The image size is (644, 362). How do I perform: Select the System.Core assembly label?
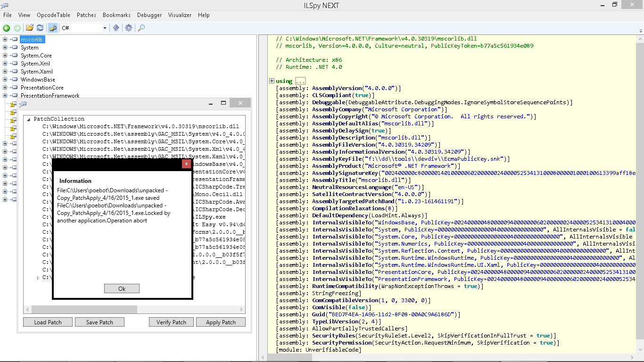pyautogui.click(x=36, y=56)
